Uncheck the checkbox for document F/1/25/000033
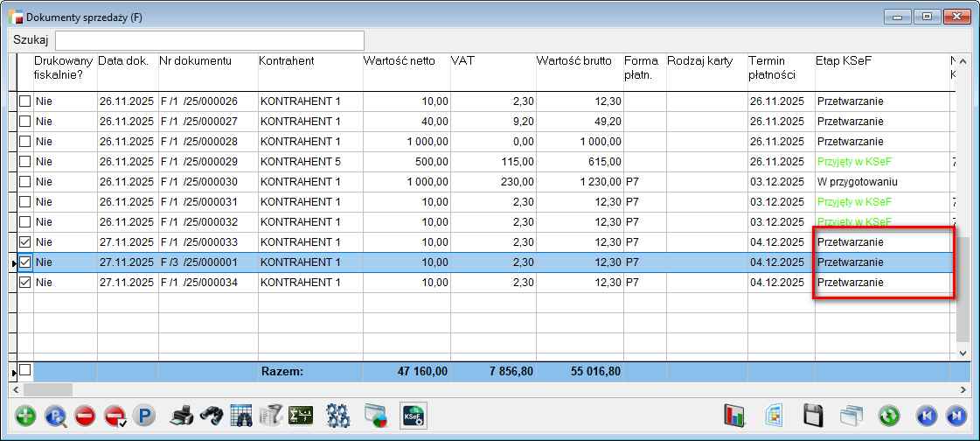980x441 pixels. tap(24, 241)
